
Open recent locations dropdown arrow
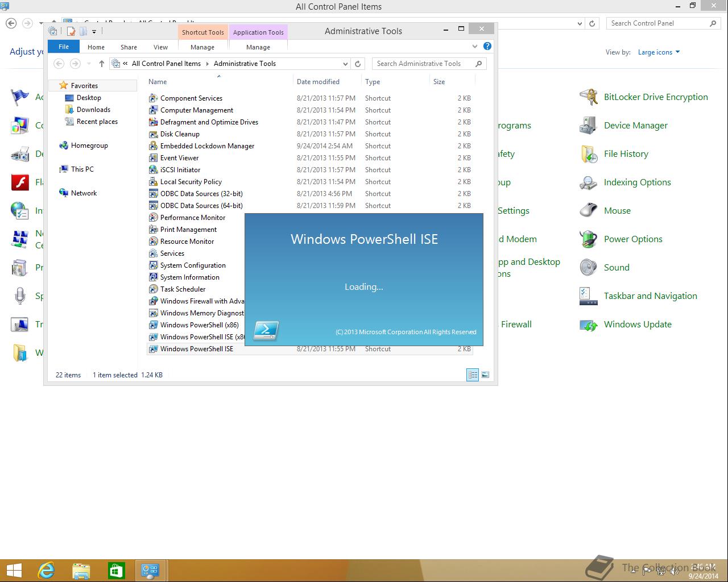(x=89, y=64)
